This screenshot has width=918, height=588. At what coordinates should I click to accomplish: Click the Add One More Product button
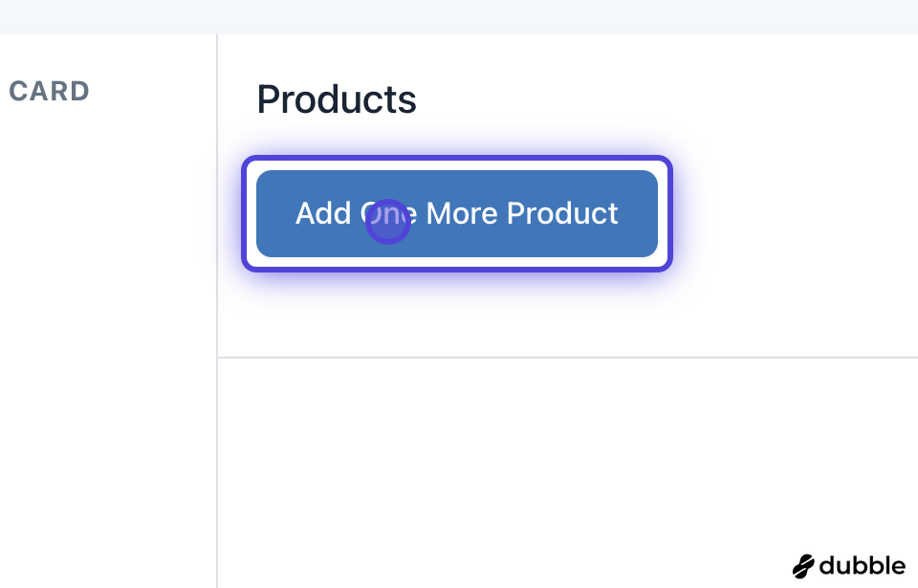point(457,213)
